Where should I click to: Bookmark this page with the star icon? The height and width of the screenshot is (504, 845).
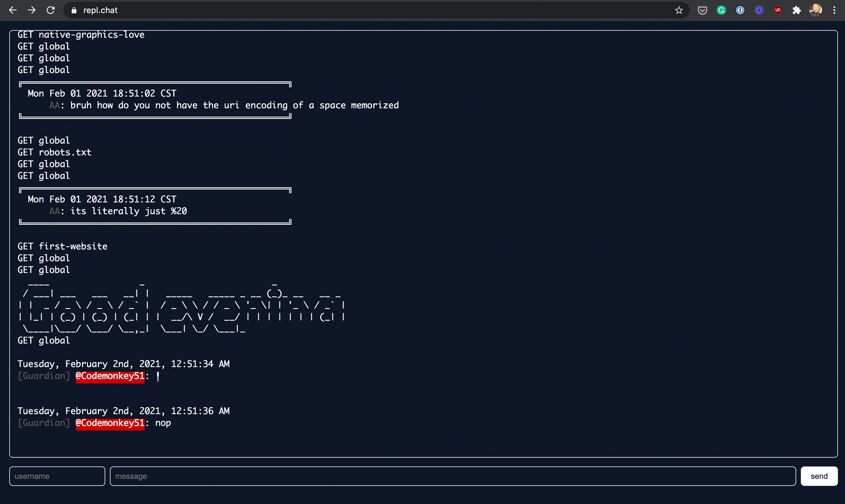(678, 10)
